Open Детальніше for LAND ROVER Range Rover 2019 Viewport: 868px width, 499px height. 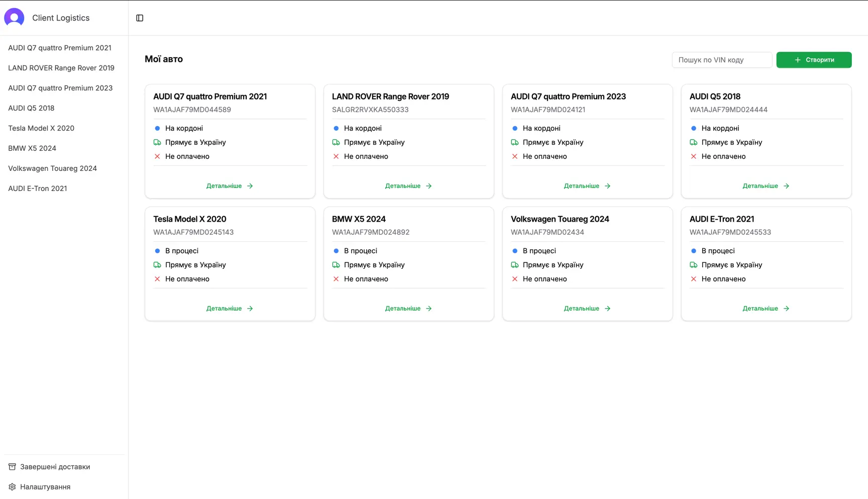408,186
